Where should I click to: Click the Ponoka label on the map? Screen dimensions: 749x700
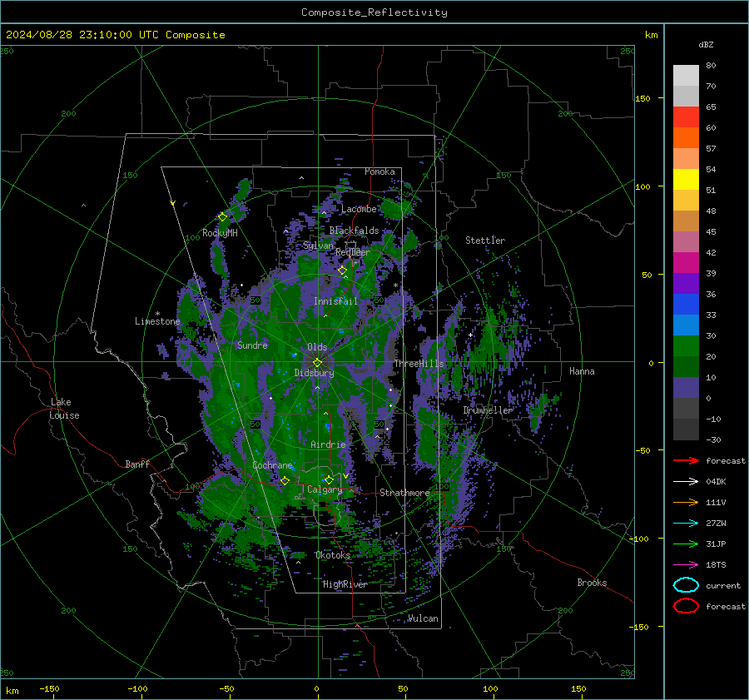coord(379,171)
